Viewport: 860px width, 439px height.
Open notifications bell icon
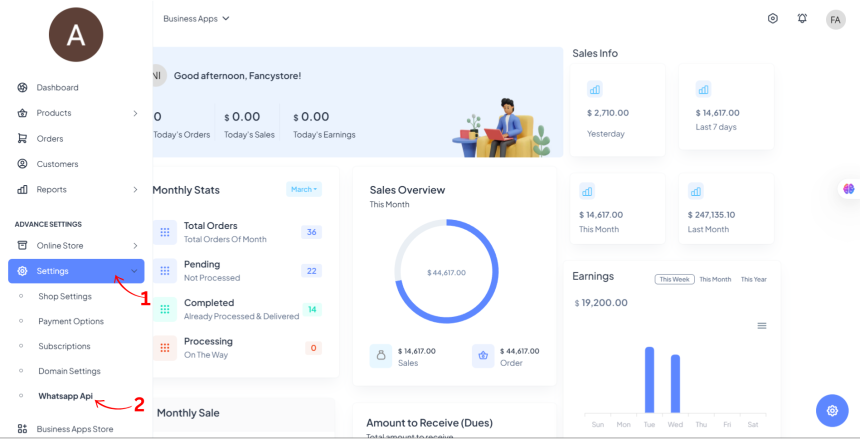point(802,19)
